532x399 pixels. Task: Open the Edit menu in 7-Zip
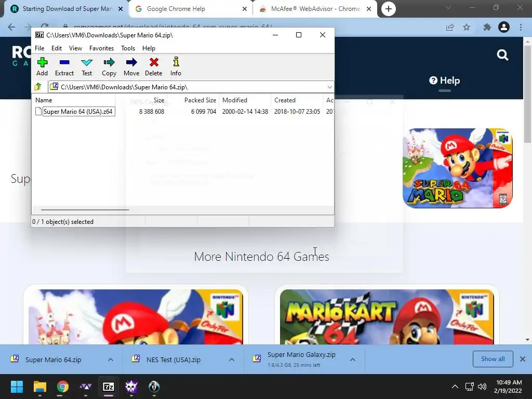tap(57, 48)
